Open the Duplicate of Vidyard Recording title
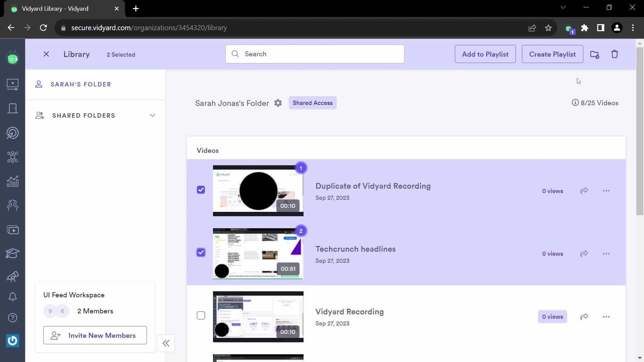644x362 pixels. [x=373, y=186]
